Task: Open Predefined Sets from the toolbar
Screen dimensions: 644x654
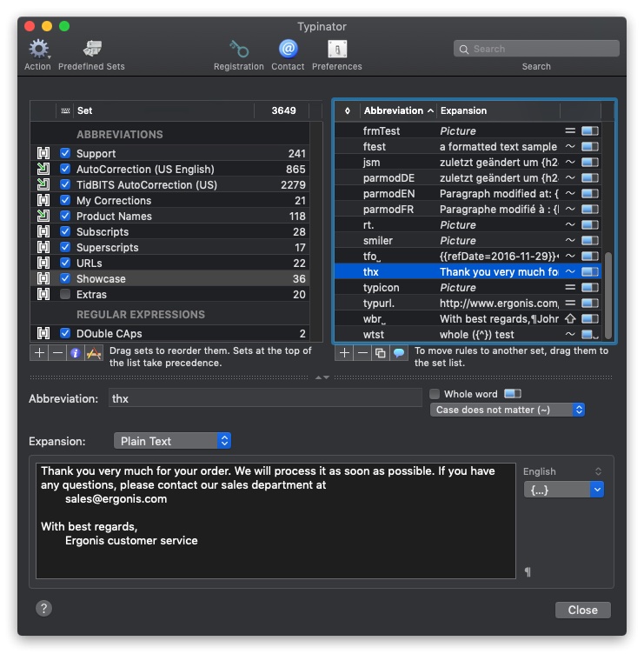Action: (x=91, y=50)
